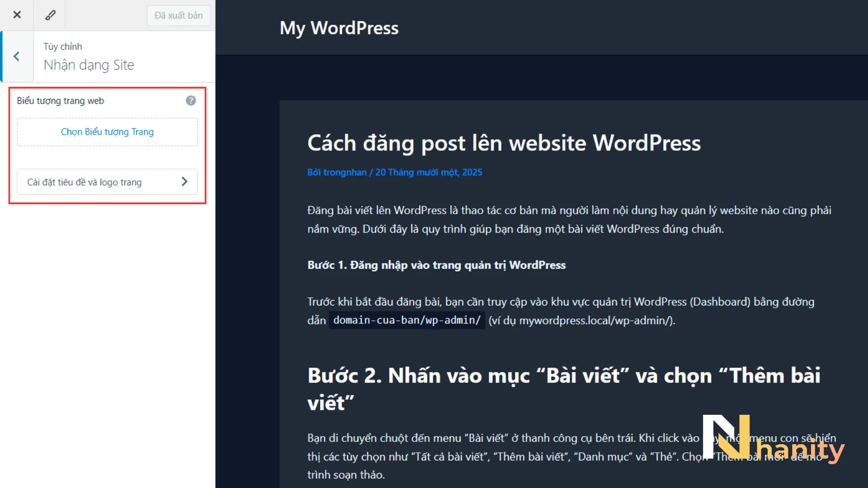Open post title Cách đăng post lên website WordPress
Screen dimensions: 868x488
click(504, 143)
